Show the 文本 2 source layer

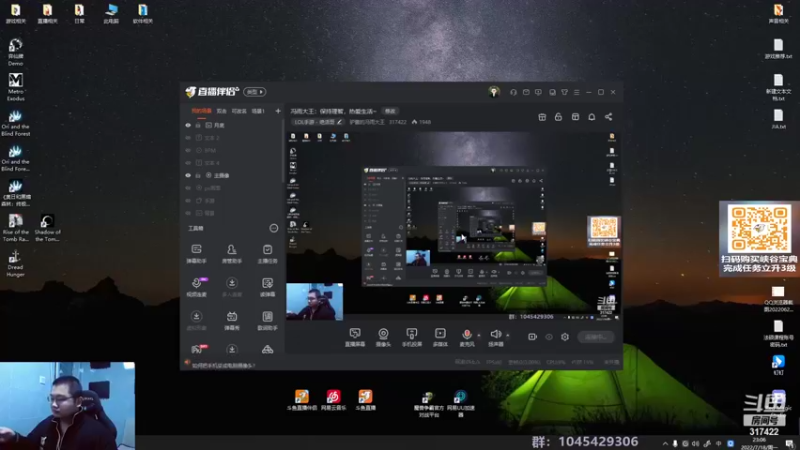(x=188, y=138)
